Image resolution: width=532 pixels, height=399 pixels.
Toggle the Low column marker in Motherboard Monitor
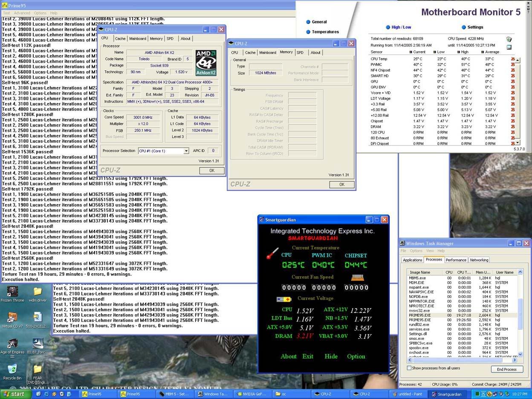click(435, 52)
